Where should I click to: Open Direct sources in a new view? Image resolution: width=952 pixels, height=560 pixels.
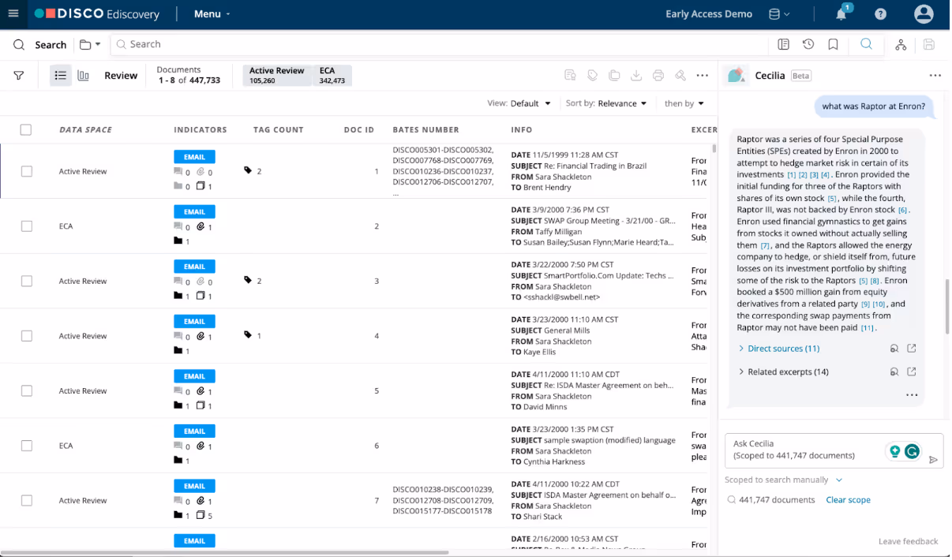point(912,349)
